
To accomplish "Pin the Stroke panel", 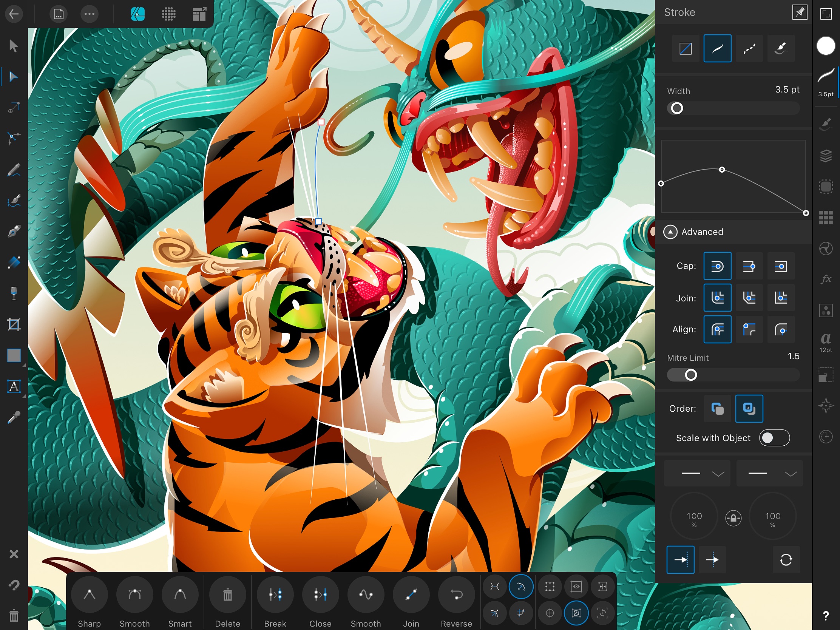I will click(799, 12).
